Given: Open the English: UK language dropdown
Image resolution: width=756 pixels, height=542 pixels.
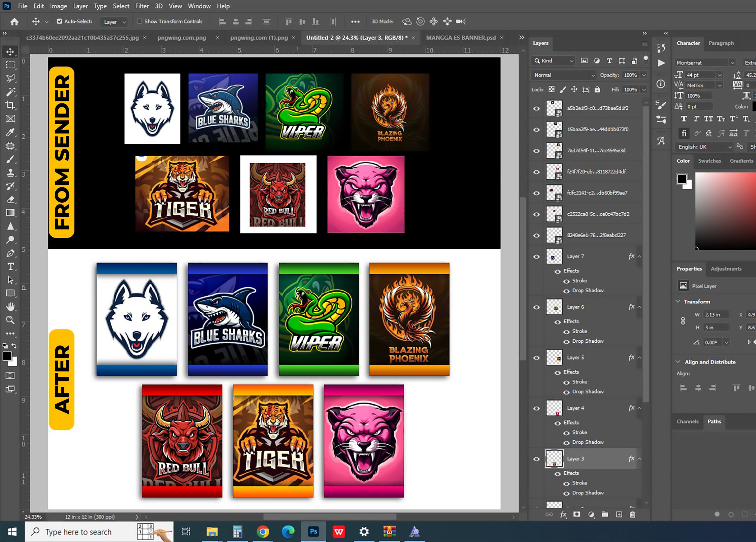Looking at the screenshot, I should point(704,147).
